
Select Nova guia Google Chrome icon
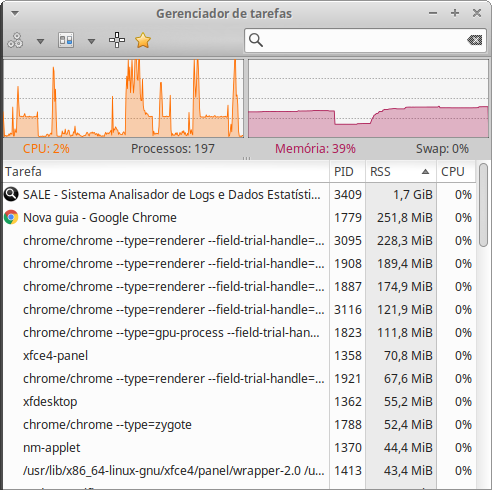[11, 217]
